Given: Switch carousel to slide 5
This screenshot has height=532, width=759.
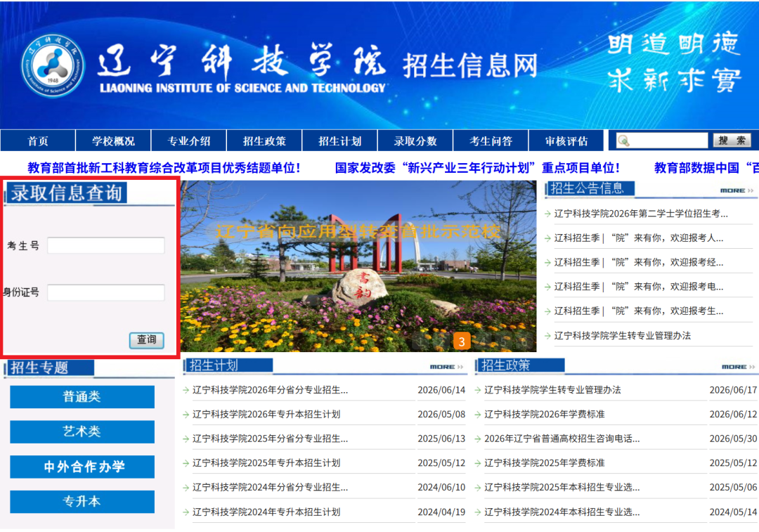Looking at the screenshot, I should (503, 342).
